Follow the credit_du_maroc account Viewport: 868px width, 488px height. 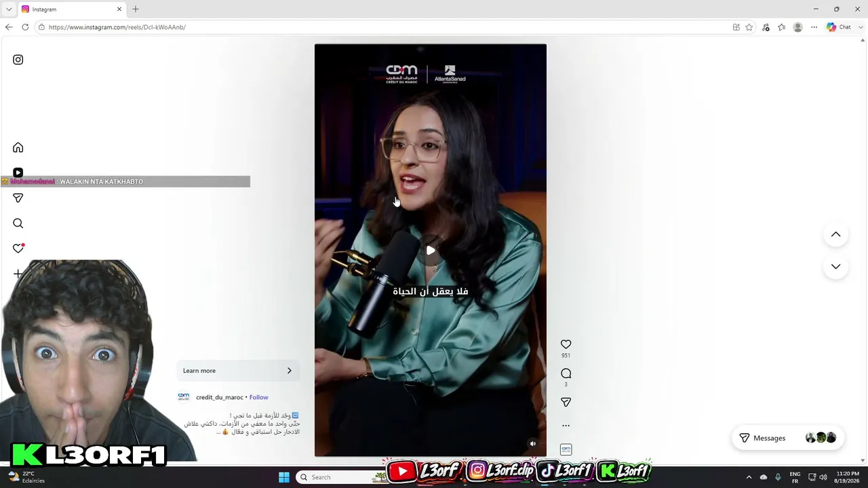pyautogui.click(x=258, y=397)
